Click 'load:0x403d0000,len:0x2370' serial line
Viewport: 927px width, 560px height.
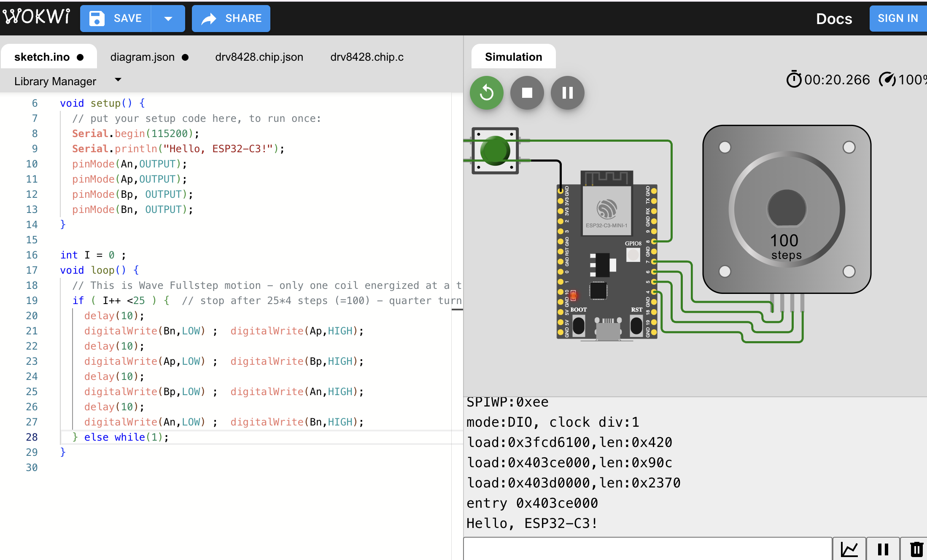573,482
